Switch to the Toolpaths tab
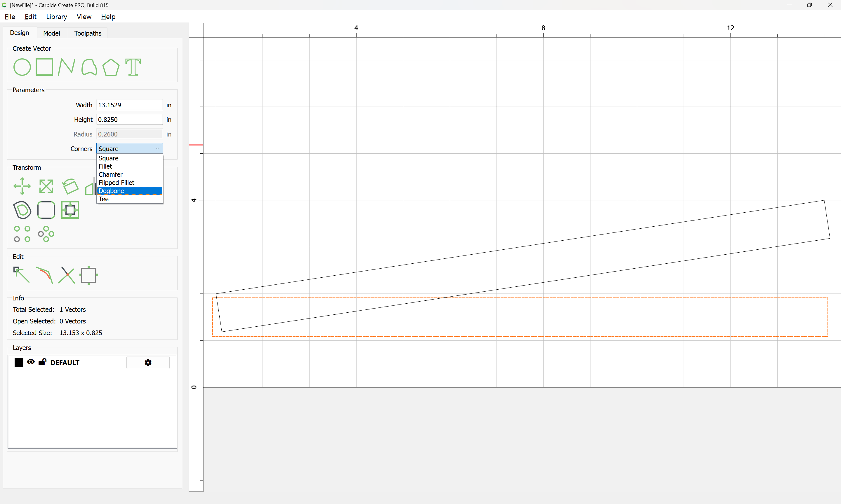841x504 pixels. (x=88, y=33)
